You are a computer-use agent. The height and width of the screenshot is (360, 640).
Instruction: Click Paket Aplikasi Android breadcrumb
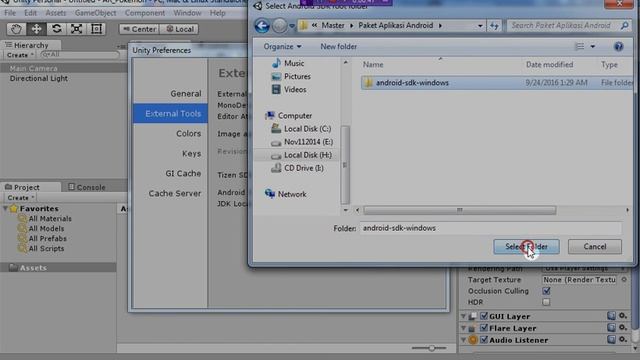pos(396,25)
